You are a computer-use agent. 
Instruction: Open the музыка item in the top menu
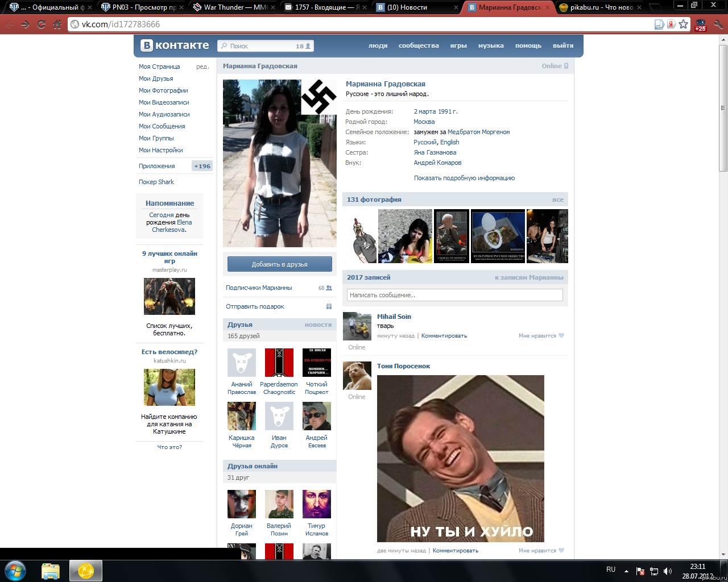491,45
